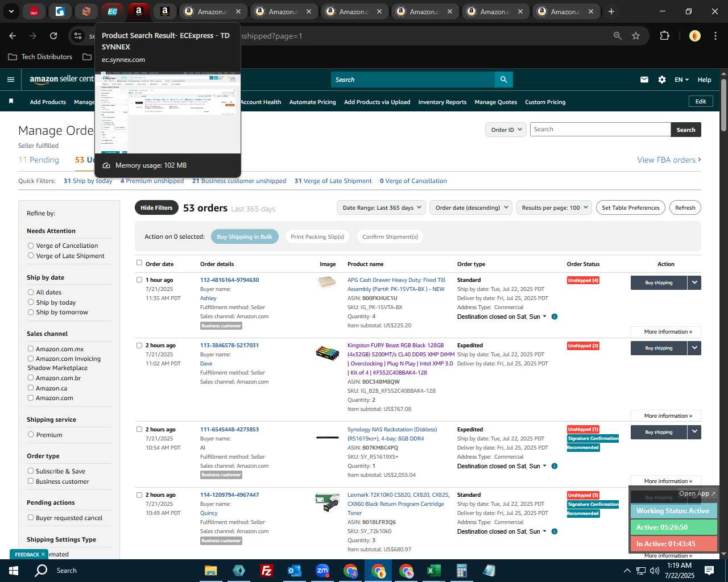Open the Manage Quotes menu item

point(496,102)
